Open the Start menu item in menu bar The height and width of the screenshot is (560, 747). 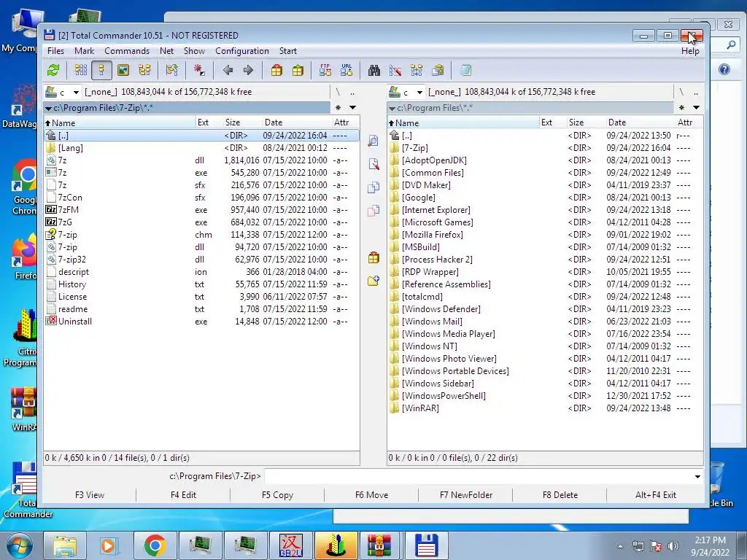click(287, 51)
